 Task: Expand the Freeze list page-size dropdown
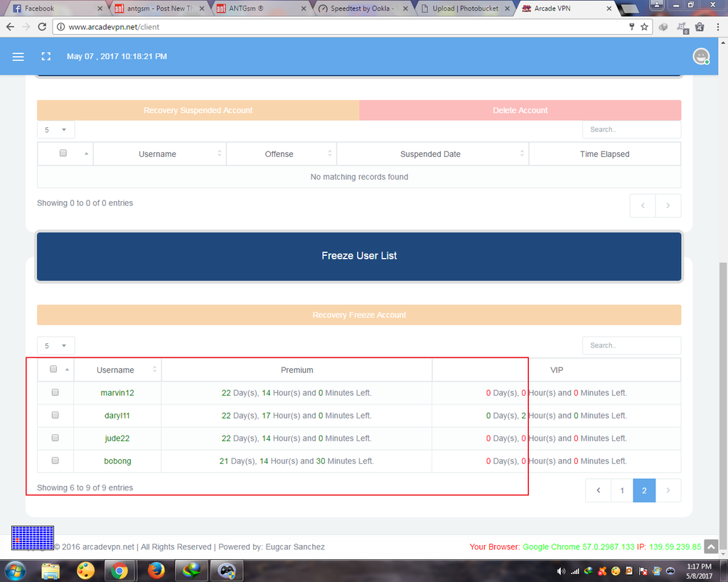click(x=55, y=345)
